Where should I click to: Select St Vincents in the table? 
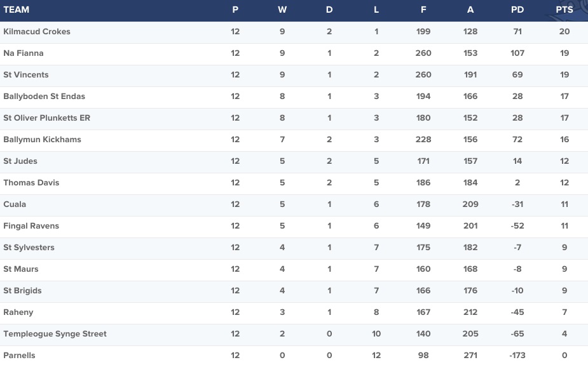coord(26,74)
